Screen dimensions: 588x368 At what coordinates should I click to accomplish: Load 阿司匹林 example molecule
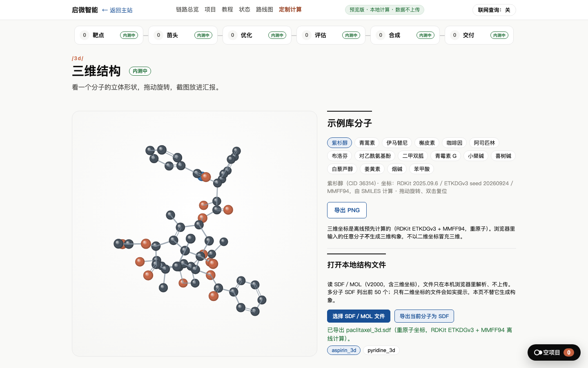tap(484, 143)
